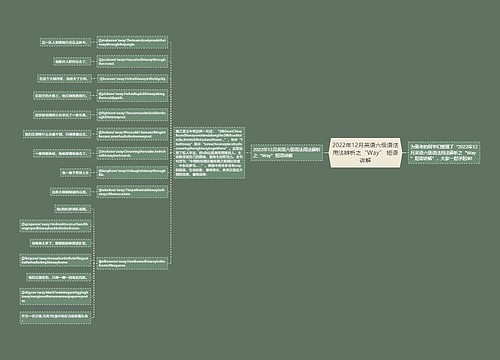
Task: Click the ⑤fight one's way example node
Action: click(132, 115)
